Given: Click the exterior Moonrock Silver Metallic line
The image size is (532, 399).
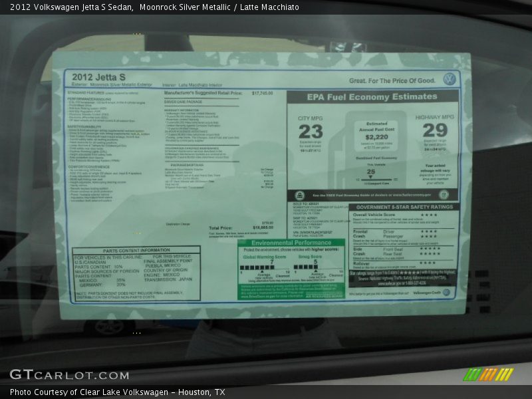Looking at the screenshot, I should point(112,84).
